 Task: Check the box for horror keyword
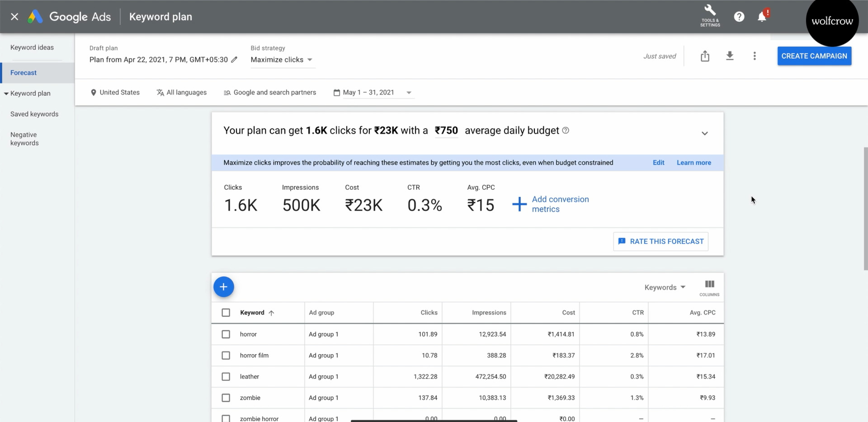click(226, 334)
